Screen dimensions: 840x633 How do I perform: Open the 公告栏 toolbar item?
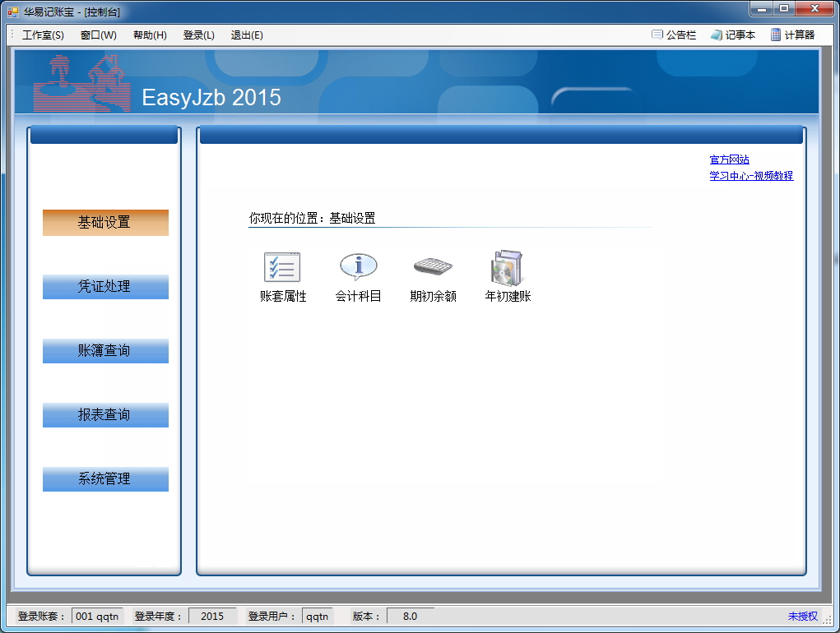pos(674,35)
